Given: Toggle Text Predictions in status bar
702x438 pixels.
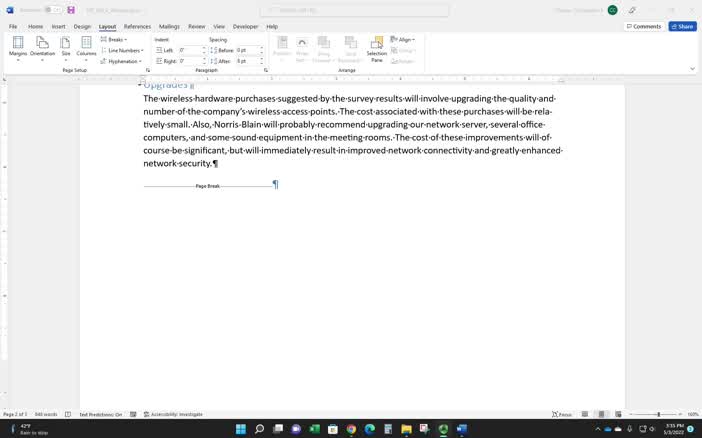Looking at the screenshot, I should coord(101,414).
